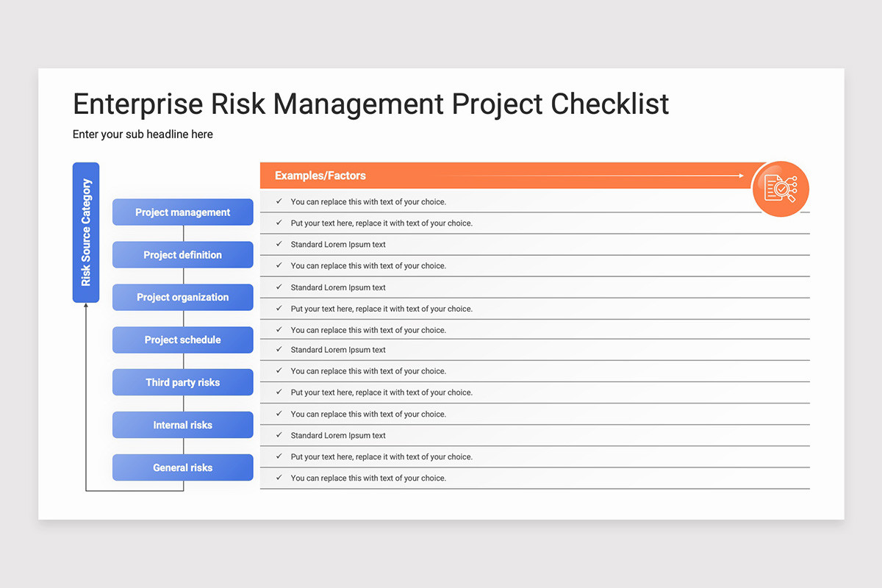The width and height of the screenshot is (882, 588).
Task: Select the vertical Risk Source Category label
Action: [86, 232]
